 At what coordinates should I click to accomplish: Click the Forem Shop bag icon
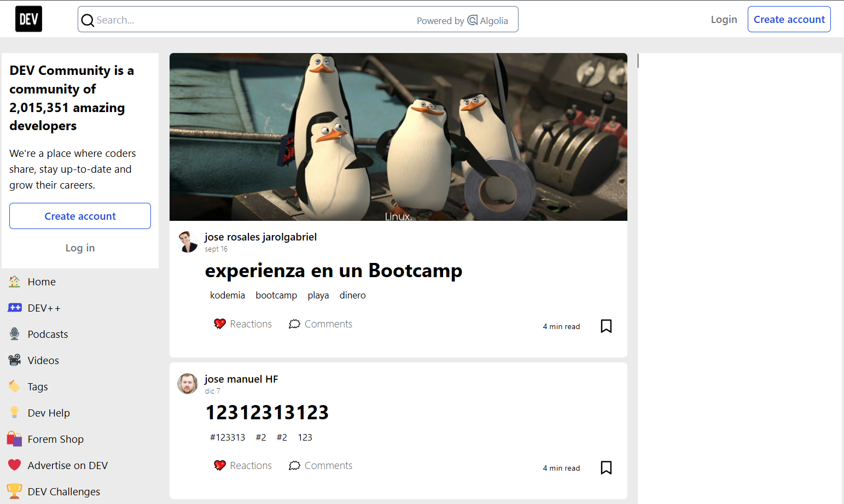15,439
